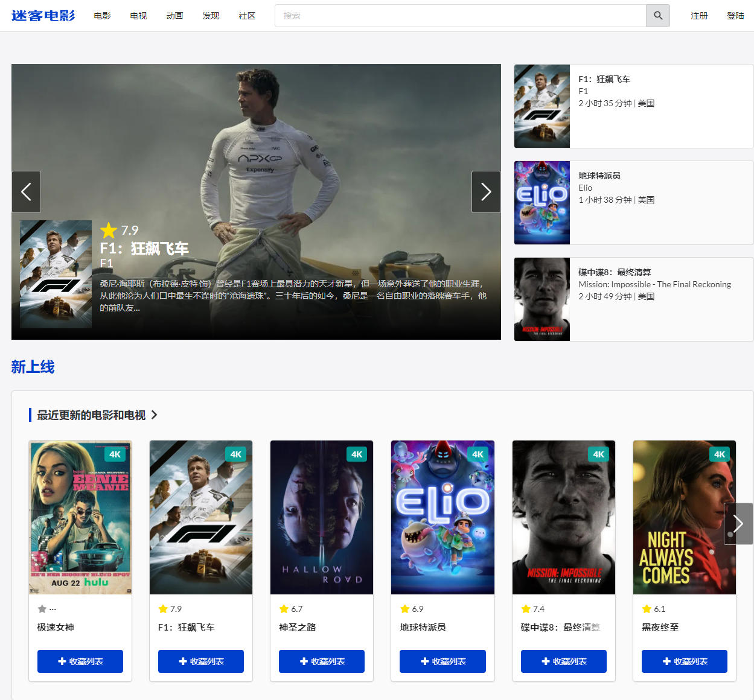Click the 4K badge on Night Always Comes
Screen dimensions: 754x700
coord(719,454)
